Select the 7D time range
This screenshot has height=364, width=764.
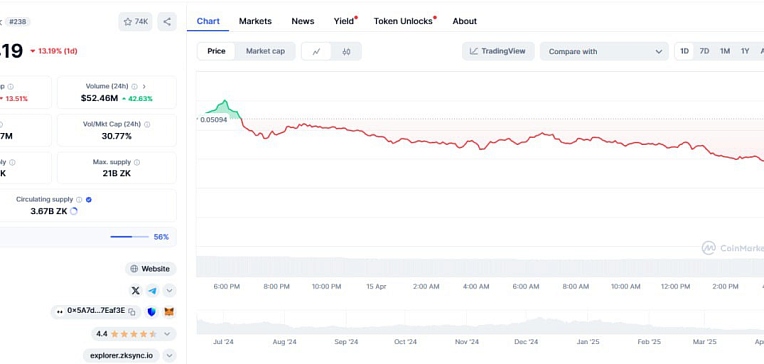[x=704, y=51]
